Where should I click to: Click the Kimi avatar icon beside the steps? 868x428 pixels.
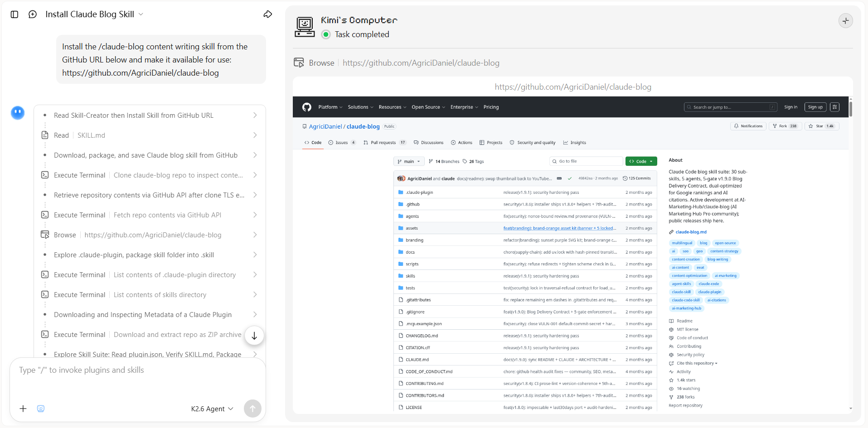18,113
